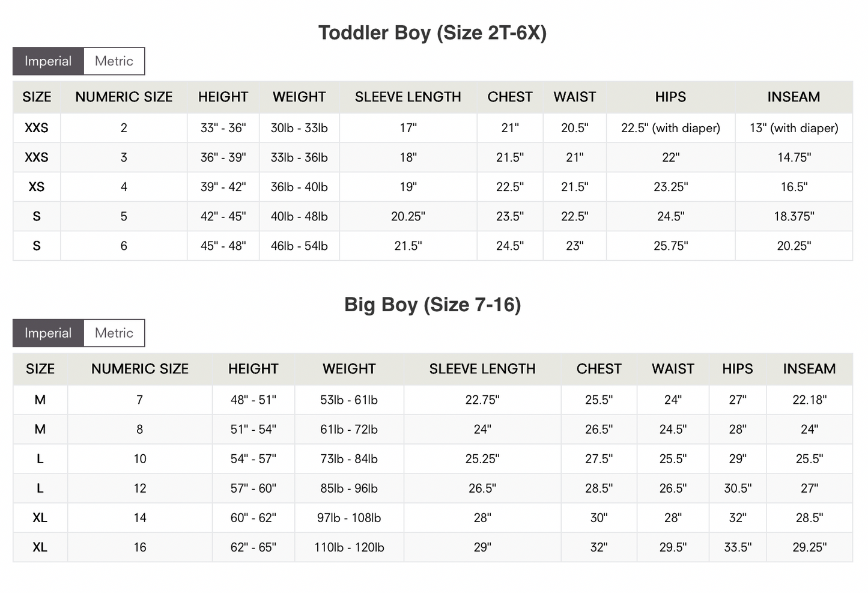This screenshot has height=593, width=868.
Task: Click the 18.375" inseam value
Action: 794,216
